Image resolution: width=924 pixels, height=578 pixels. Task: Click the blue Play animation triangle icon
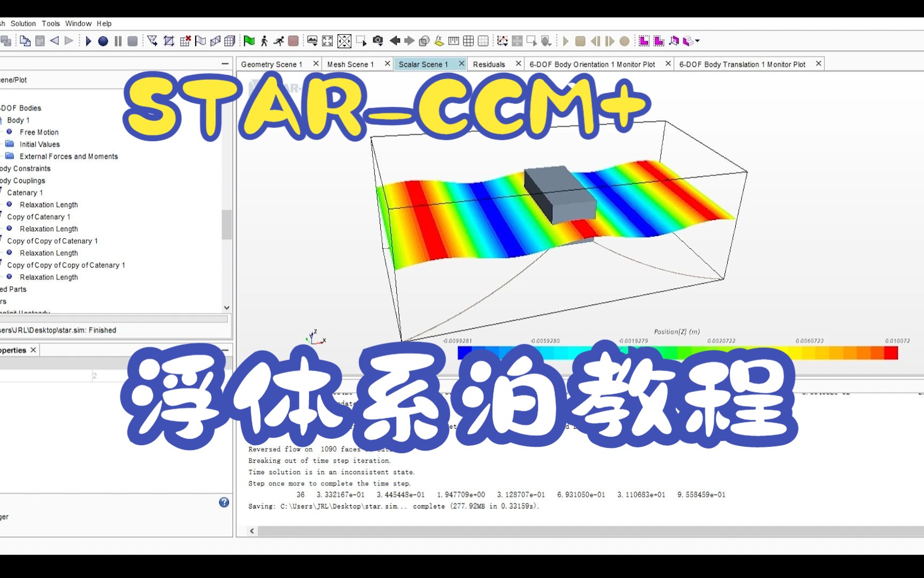[x=88, y=41]
